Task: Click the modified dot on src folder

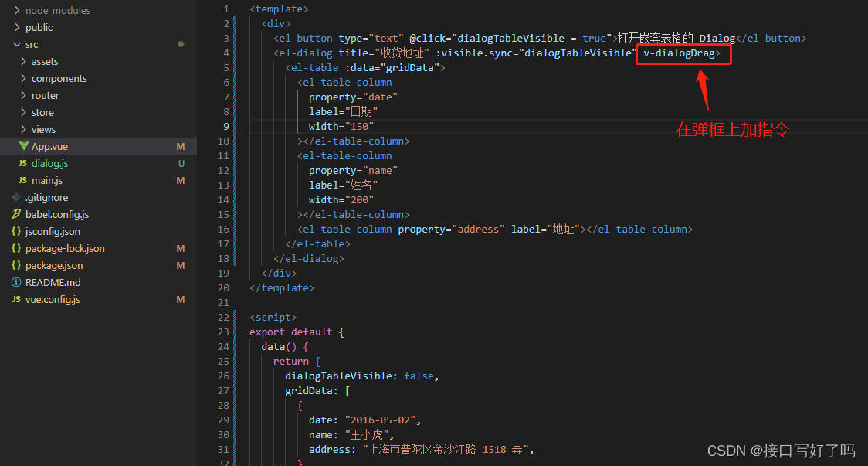Action: pos(181,44)
